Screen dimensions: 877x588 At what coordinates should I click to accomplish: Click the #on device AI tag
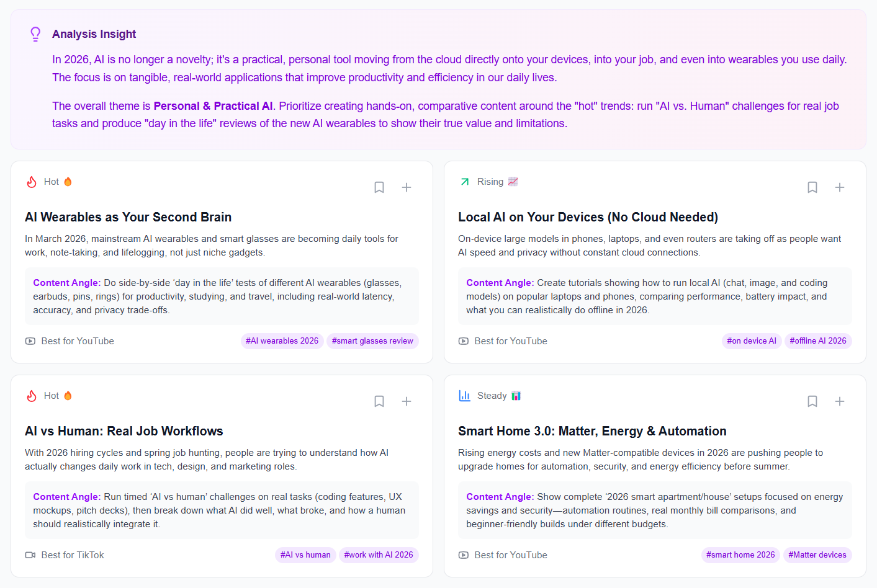click(x=752, y=341)
